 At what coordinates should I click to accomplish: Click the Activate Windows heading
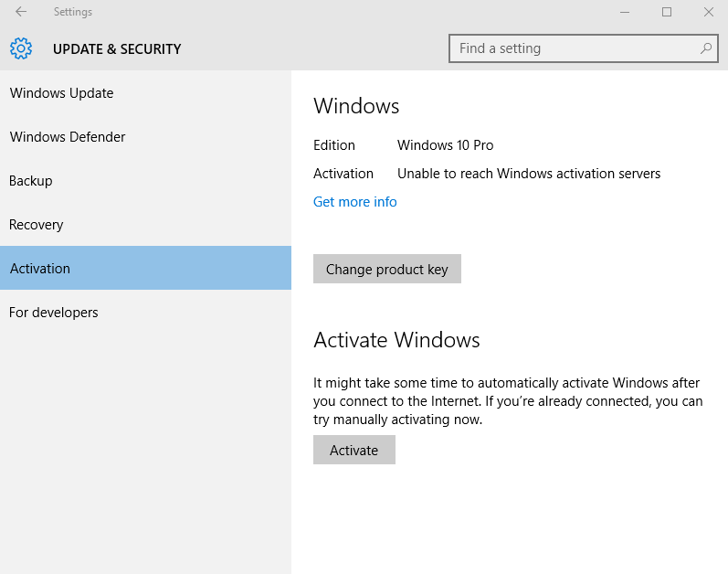coord(396,340)
